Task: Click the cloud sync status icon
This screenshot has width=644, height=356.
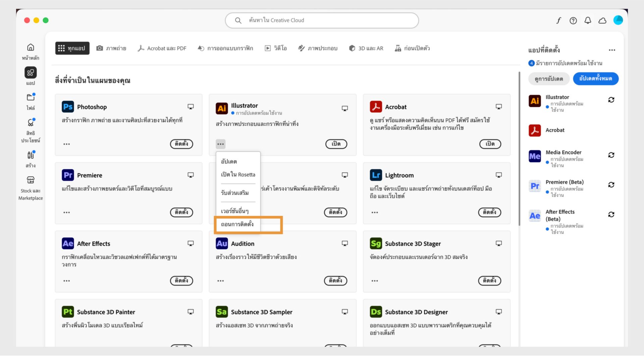Action: tap(602, 20)
